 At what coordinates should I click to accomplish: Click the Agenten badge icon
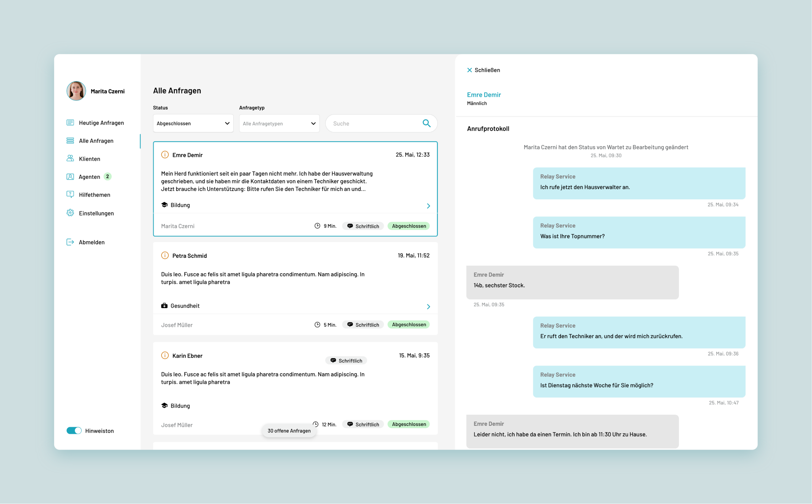coord(70,177)
